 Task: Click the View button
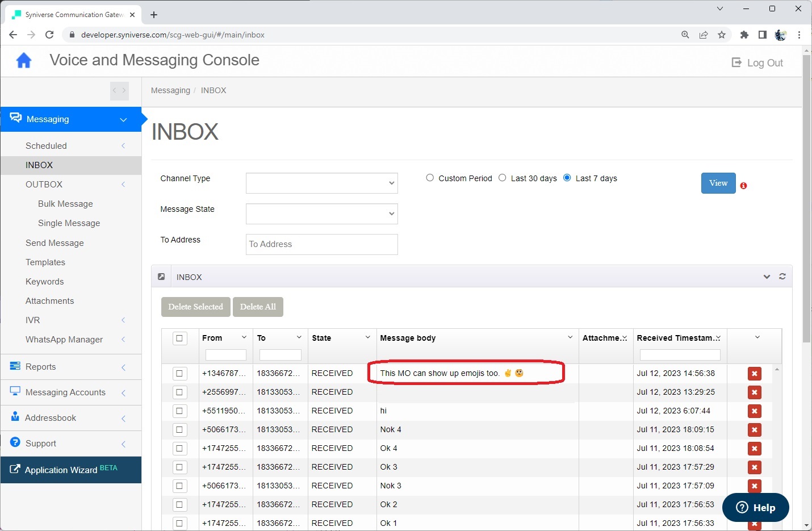click(718, 183)
